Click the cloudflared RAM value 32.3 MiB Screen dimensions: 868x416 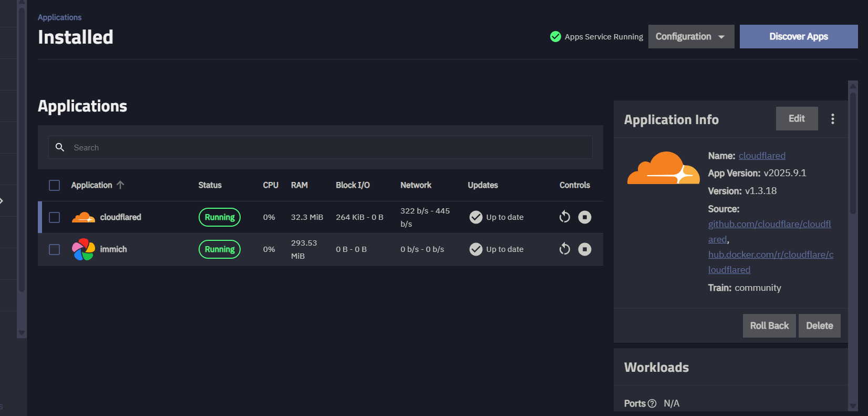[307, 217]
